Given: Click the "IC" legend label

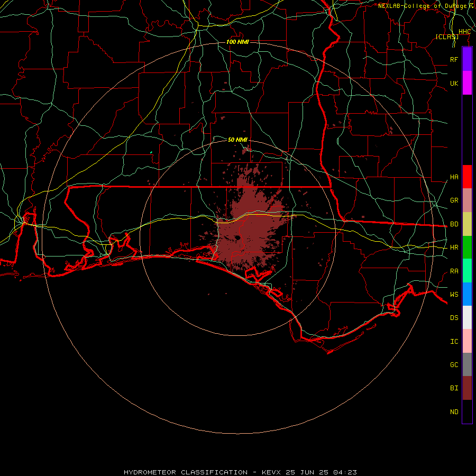Looking at the screenshot, I should click(x=454, y=342).
